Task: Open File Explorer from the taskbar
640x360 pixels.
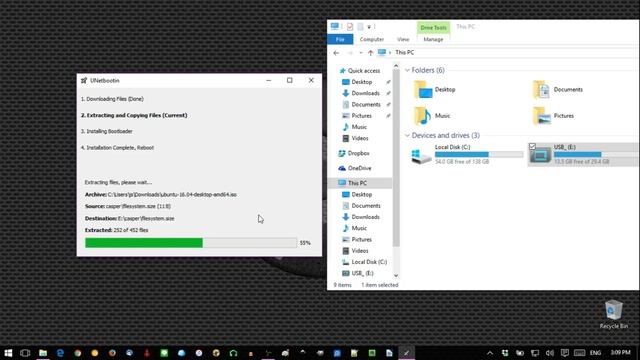Action: 43,353
